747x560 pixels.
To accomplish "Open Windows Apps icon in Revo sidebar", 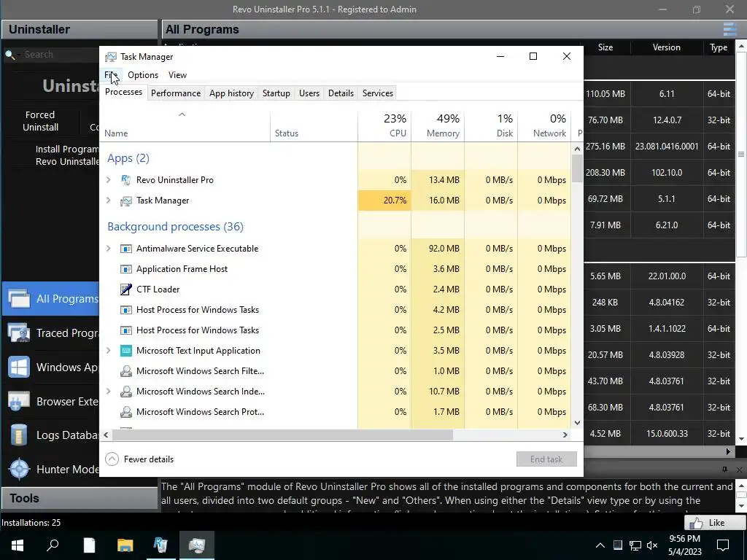I will pos(19,367).
